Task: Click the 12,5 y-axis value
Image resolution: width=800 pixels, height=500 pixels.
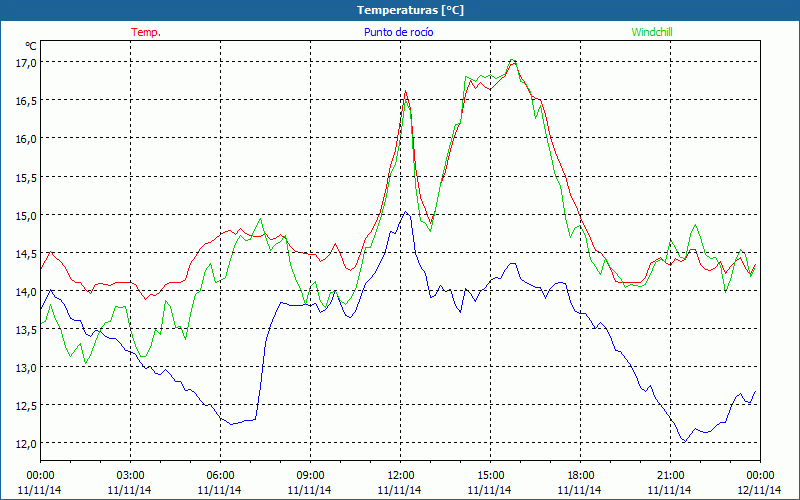Action: tap(26, 406)
